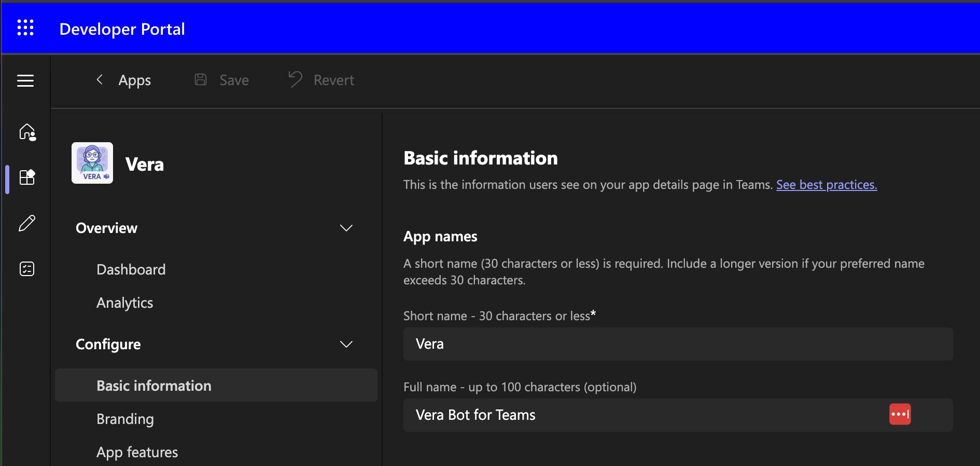
Task: Collapse the Configure section chevron
Action: click(346, 344)
